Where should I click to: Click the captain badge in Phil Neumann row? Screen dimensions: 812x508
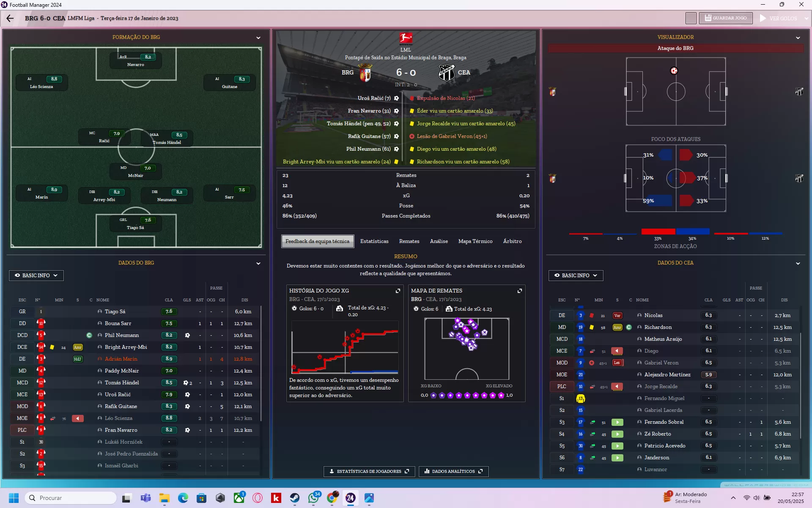pyautogui.click(x=89, y=335)
